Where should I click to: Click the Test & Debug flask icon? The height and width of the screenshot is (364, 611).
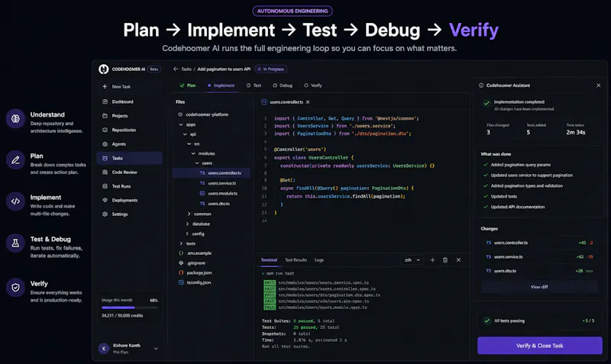(15, 243)
